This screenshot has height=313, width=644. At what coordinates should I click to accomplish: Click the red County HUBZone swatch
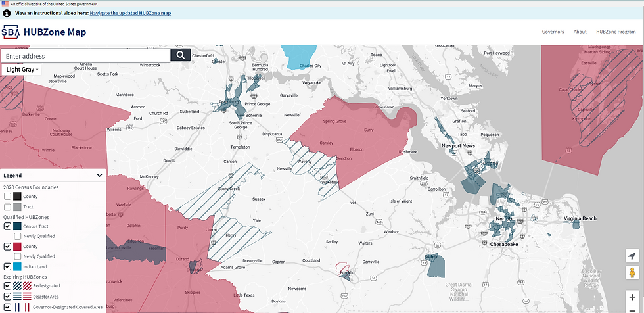pos(17,247)
